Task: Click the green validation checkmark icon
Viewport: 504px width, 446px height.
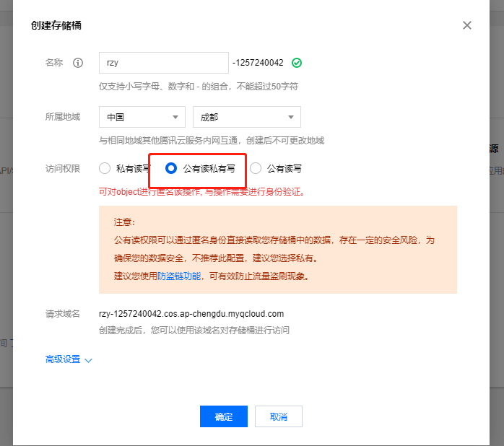Action: (x=297, y=63)
